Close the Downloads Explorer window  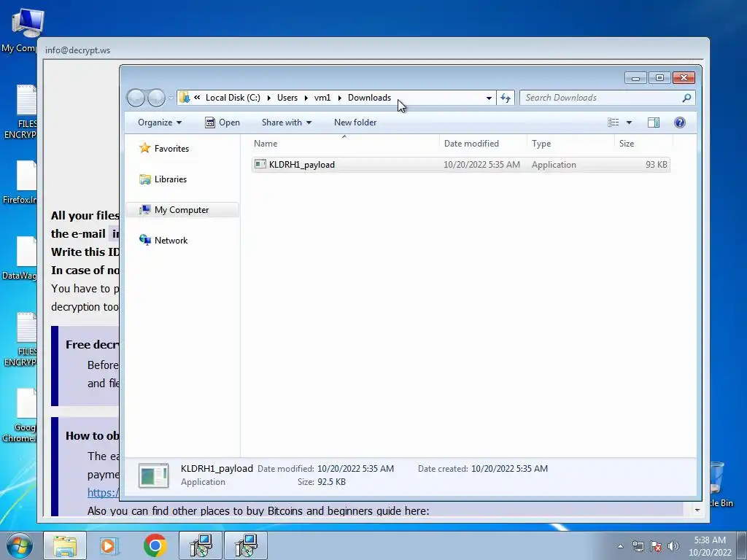point(684,77)
